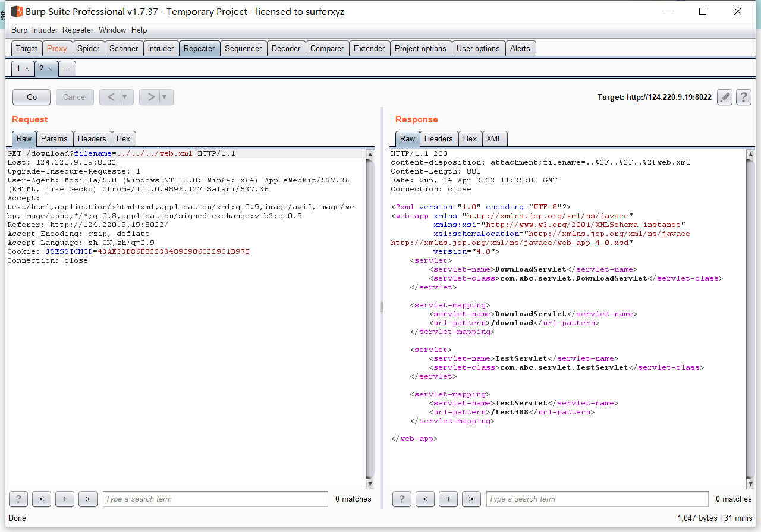The image size is (761, 532).
Task: Open the Window menu
Action: click(112, 30)
